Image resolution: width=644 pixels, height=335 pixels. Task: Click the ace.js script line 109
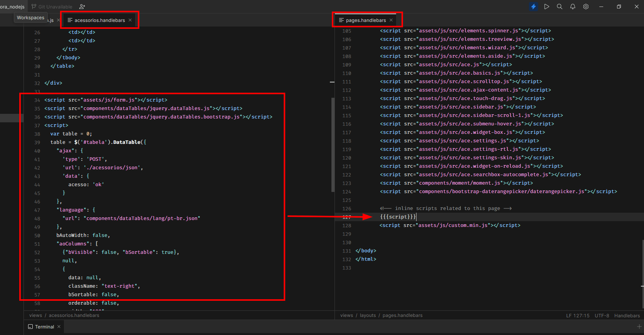(446, 65)
